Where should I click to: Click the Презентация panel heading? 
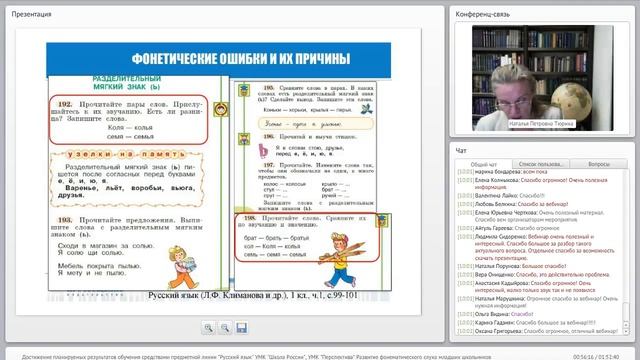[x=31, y=14]
